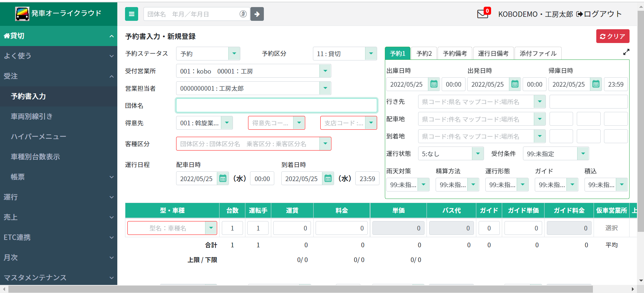Open 車種別台数表示 sidebar item
The height and width of the screenshot is (293, 644).
pyautogui.click(x=58, y=157)
